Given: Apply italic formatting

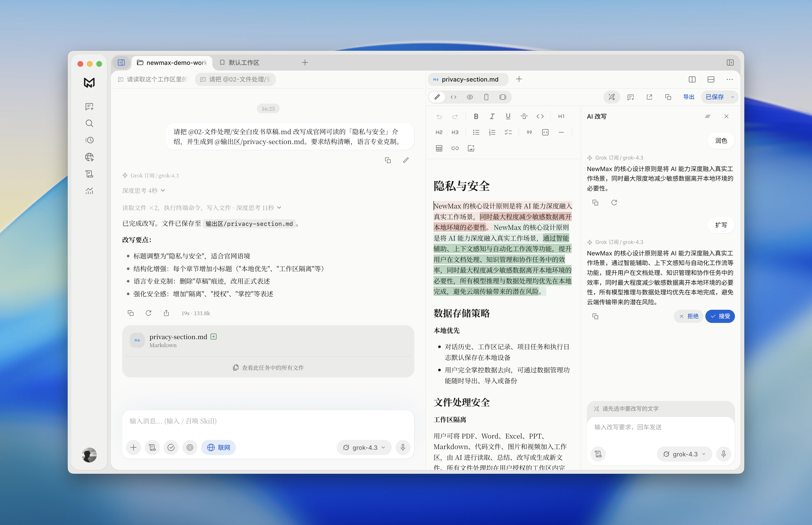Looking at the screenshot, I should coord(492,117).
